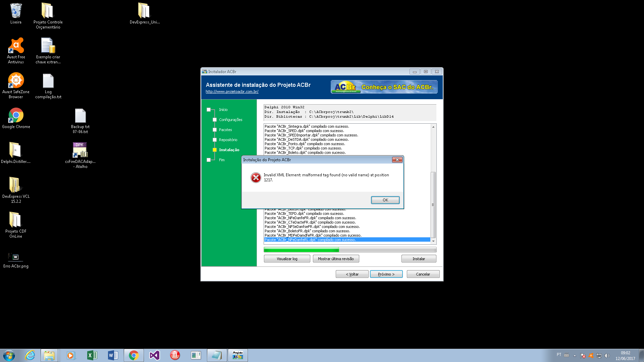Open Exemplo criar chave estran file
The image size is (644, 362).
pos(48,51)
